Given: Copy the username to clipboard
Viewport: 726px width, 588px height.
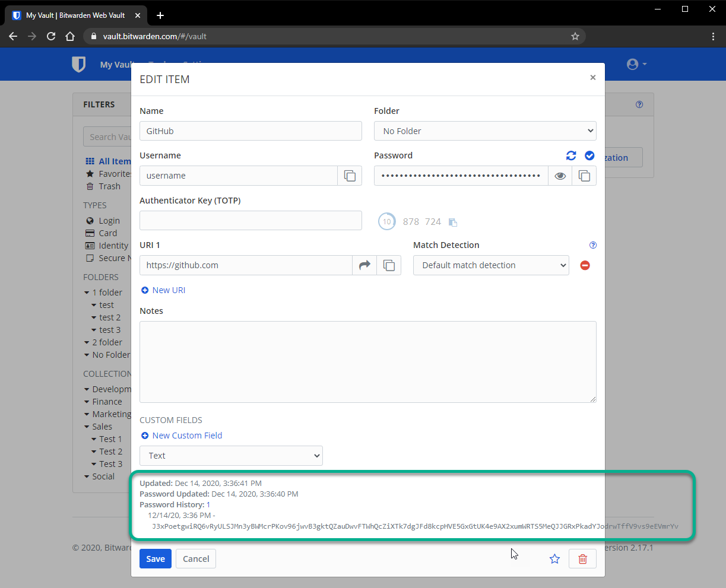Looking at the screenshot, I should [x=349, y=175].
